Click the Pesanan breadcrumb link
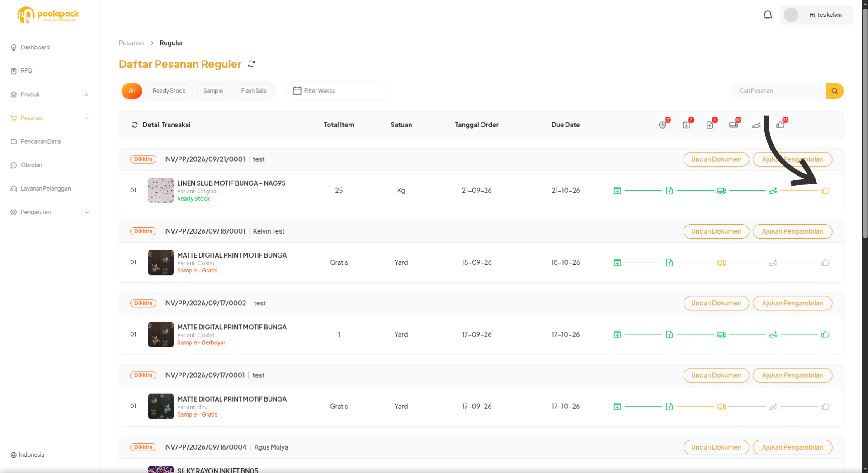The image size is (868, 473). [132, 43]
